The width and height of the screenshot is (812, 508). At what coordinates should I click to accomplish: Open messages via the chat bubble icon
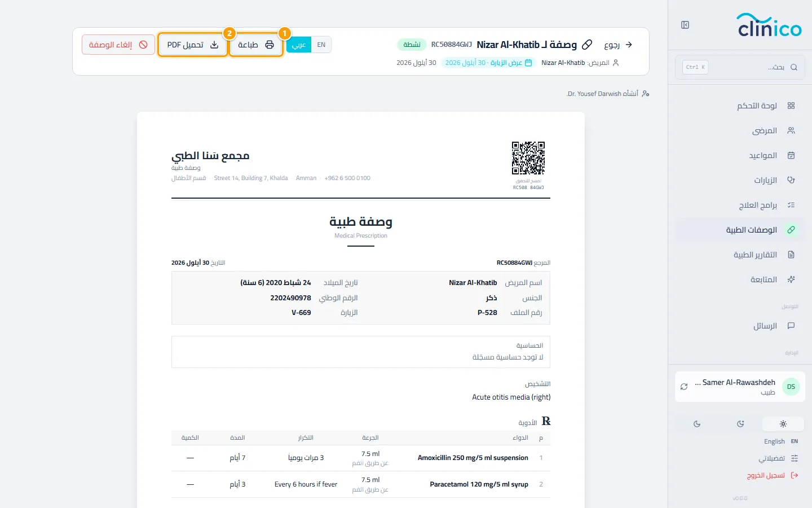(791, 326)
